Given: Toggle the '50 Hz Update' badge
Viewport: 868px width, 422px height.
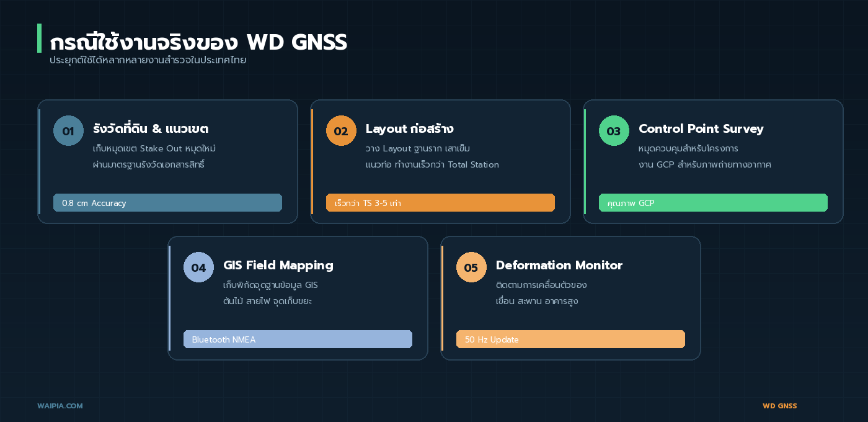Looking at the screenshot, I should pos(570,339).
